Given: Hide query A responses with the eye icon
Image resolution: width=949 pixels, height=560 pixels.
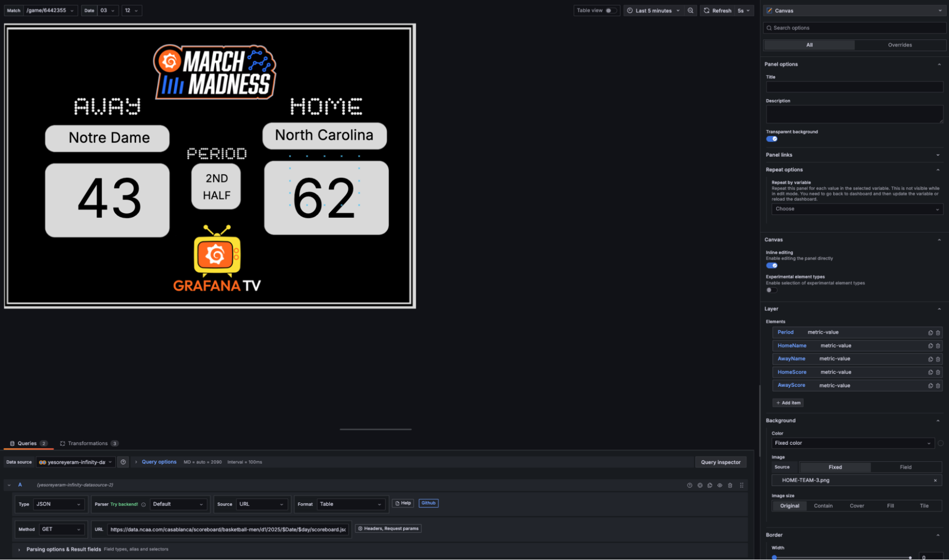Looking at the screenshot, I should [x=720, y=485].
